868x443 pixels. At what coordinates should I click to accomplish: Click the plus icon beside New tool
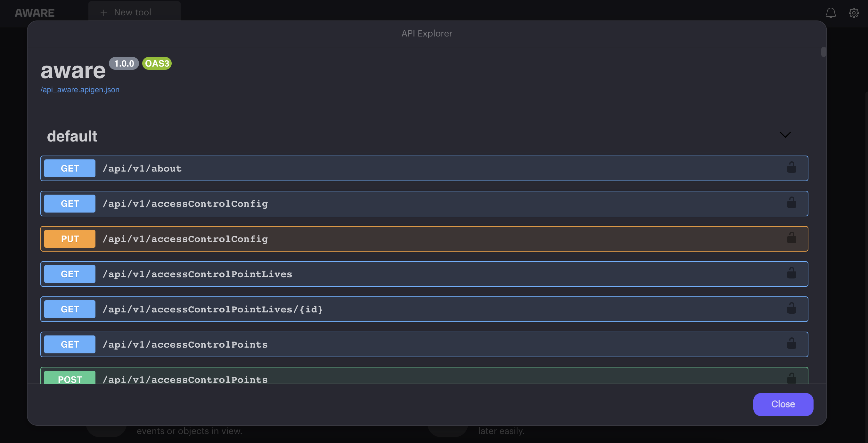(104, 13)
